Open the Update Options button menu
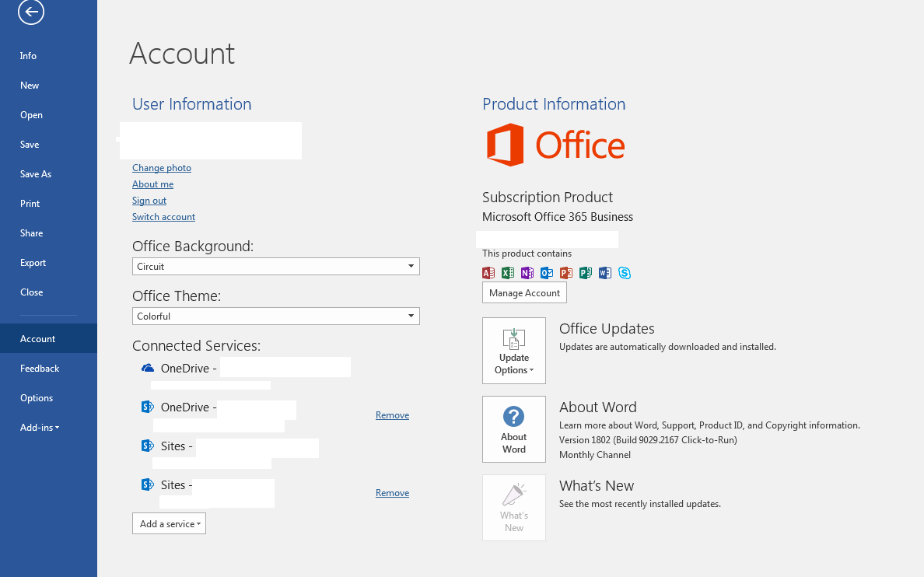Screen dimensions: 924x577 (x=514, y=351)
